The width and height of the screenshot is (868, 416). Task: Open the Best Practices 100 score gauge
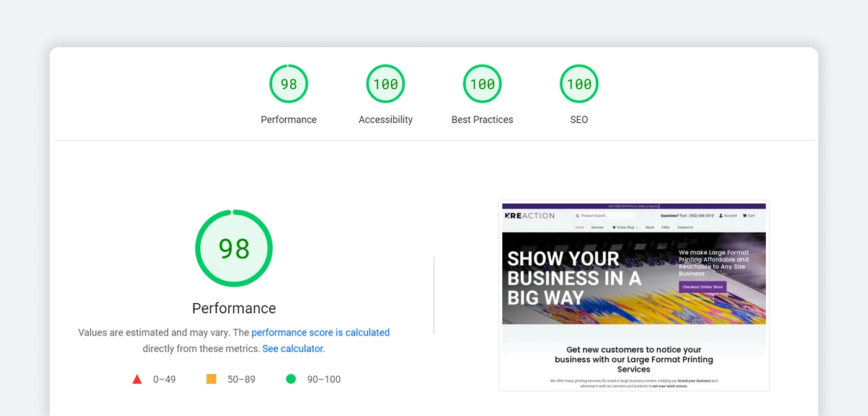482,84
